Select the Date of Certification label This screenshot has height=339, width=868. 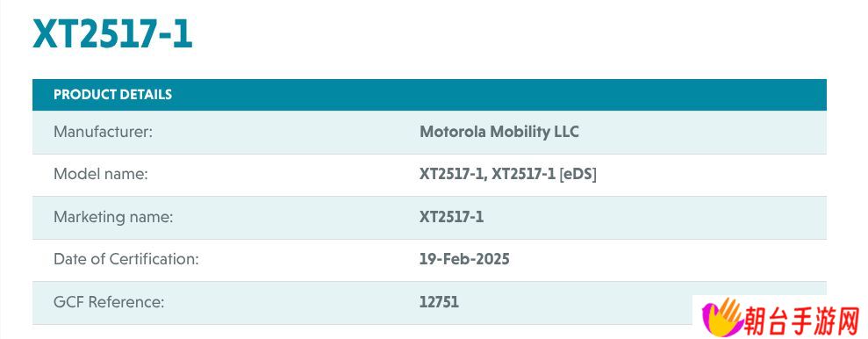coord(126,259)
